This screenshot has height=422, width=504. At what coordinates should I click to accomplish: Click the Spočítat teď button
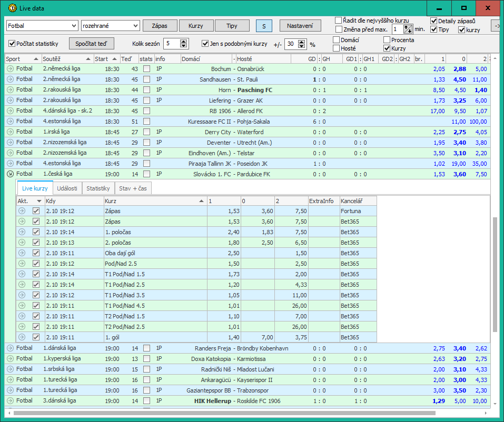(x=92, y=44)
